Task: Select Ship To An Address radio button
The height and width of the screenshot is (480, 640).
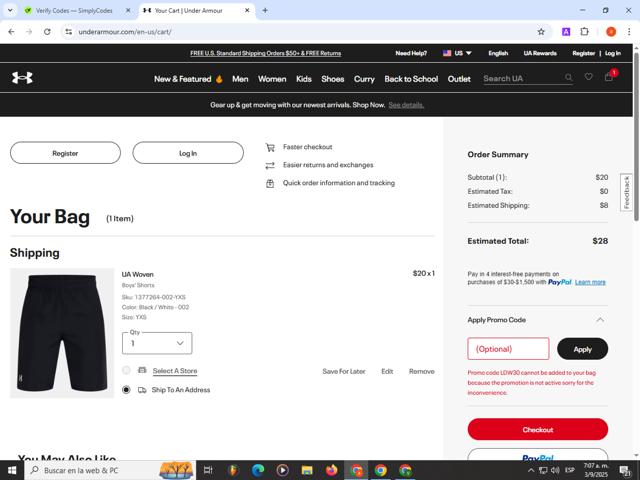Action: click(x=126, y=390)
